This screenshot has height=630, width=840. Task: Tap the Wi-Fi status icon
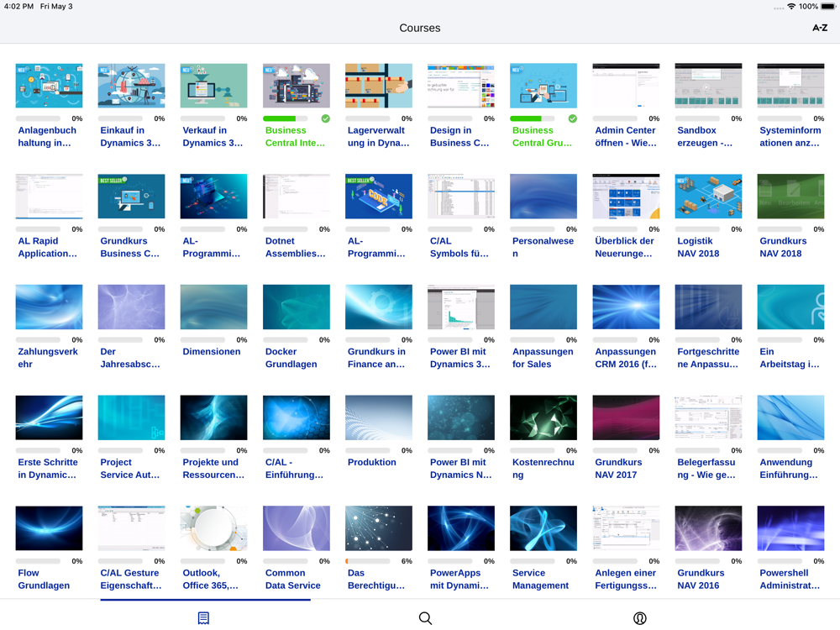(x=790, y=7)
